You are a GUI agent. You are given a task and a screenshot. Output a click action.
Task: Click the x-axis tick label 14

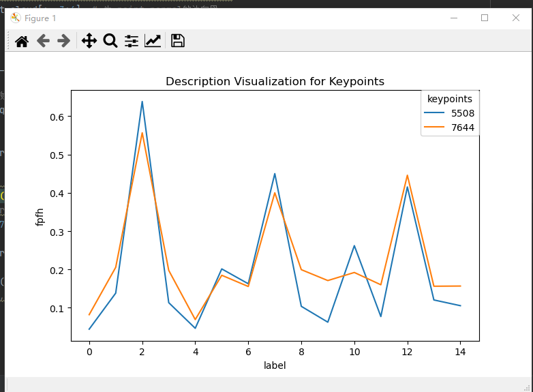tap(460, 352)
